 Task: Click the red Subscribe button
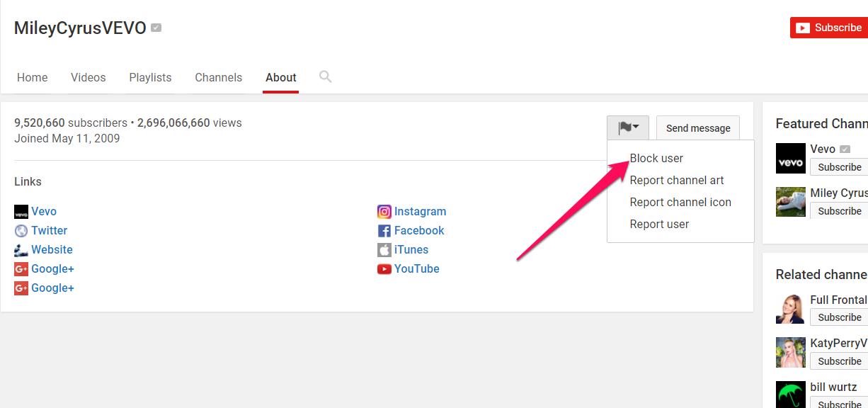(829, 28)
